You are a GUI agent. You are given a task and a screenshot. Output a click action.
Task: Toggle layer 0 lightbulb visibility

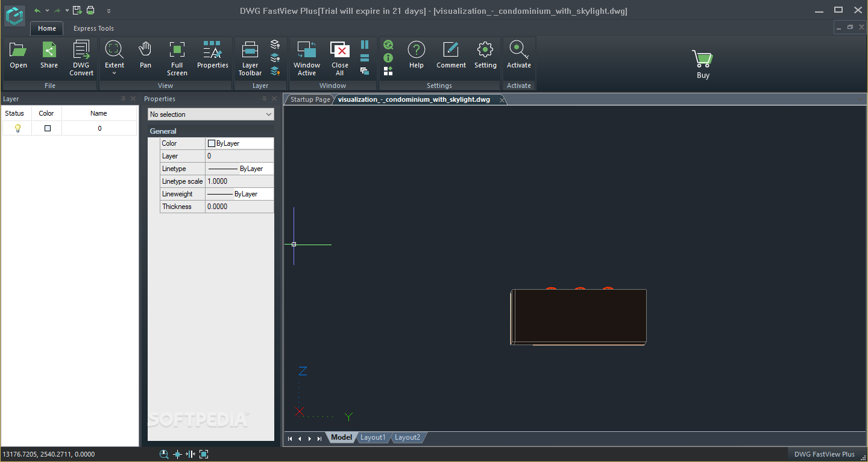17,128
